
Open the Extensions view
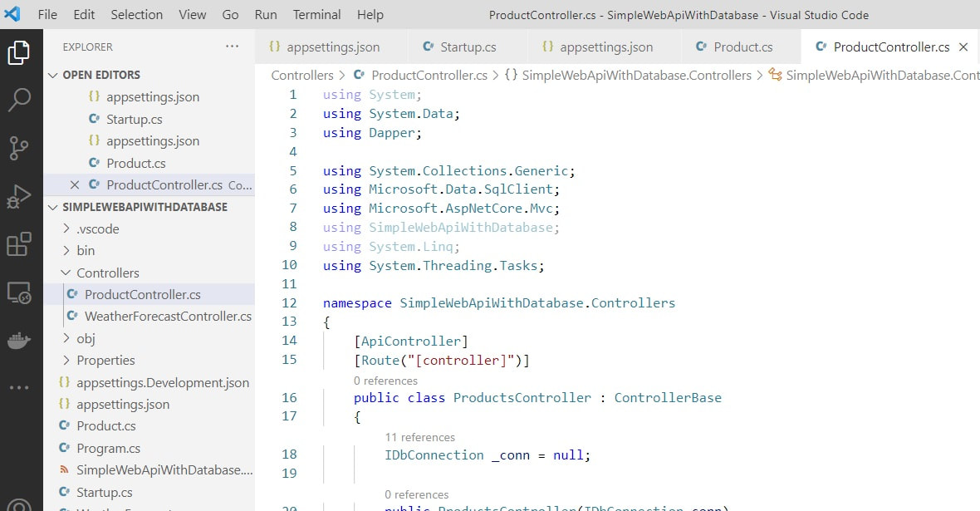click(19, 244)
